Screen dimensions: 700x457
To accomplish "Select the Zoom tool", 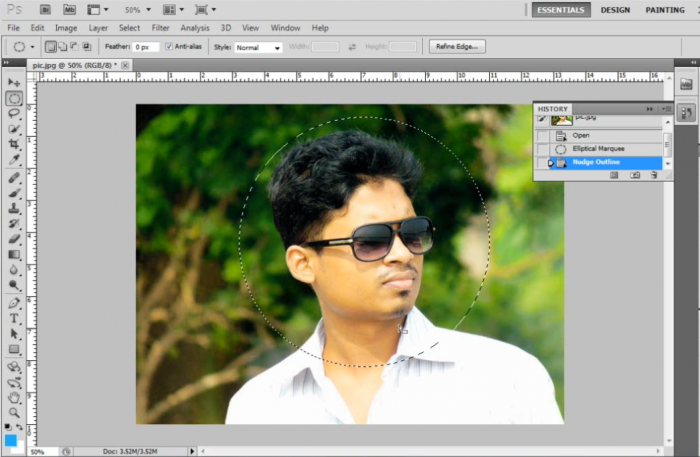I will pyautogui.click(x=14, y=412).
